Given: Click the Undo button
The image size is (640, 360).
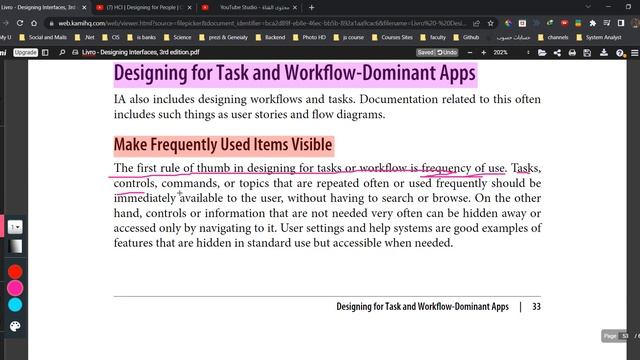Looking at the screenshot, I should pyautogui.click(x=447, y=53).
